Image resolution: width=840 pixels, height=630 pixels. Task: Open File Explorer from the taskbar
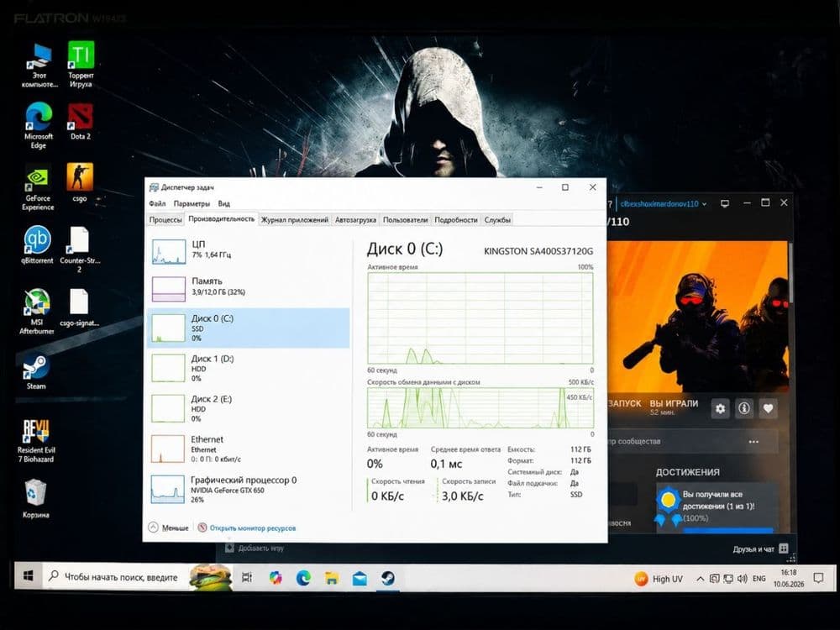pyautogui.click(x=332, y=578)
